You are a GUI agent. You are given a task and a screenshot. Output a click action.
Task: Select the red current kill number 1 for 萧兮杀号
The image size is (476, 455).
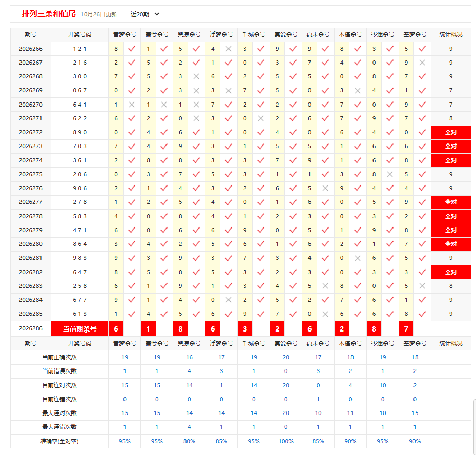(x=148, y=329)
